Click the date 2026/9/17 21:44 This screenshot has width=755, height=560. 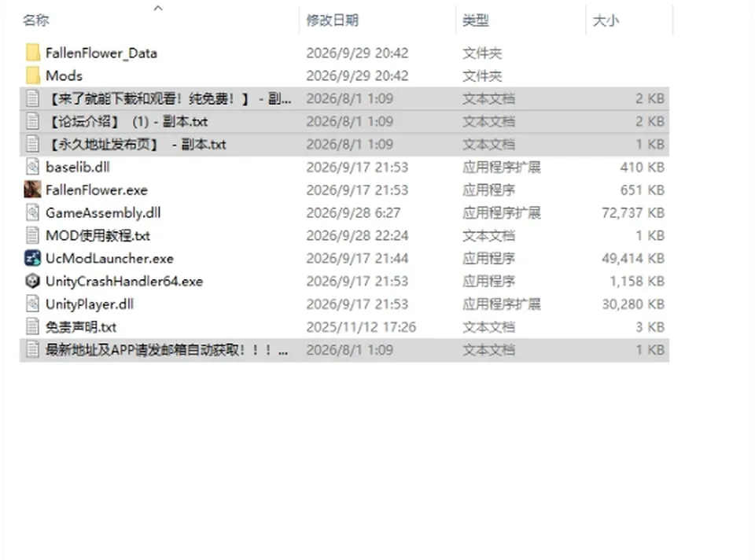click(x=357, y=259)
